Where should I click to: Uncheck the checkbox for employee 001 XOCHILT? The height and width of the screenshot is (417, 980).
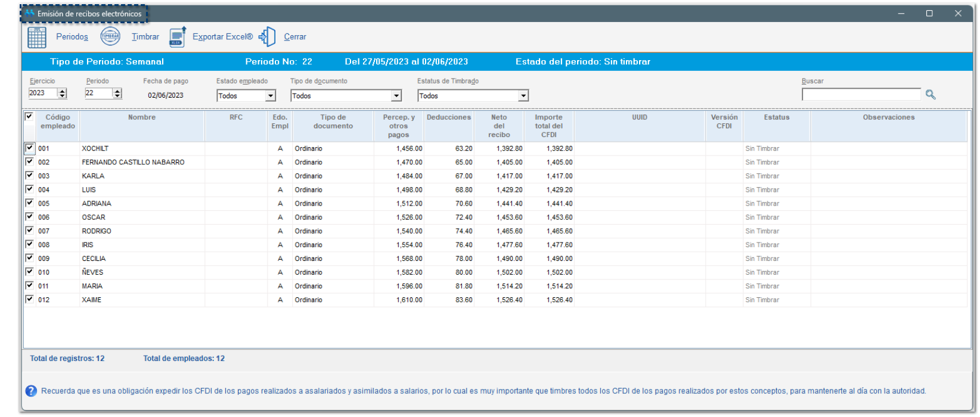pyautogui.click(x=29, y=148)
